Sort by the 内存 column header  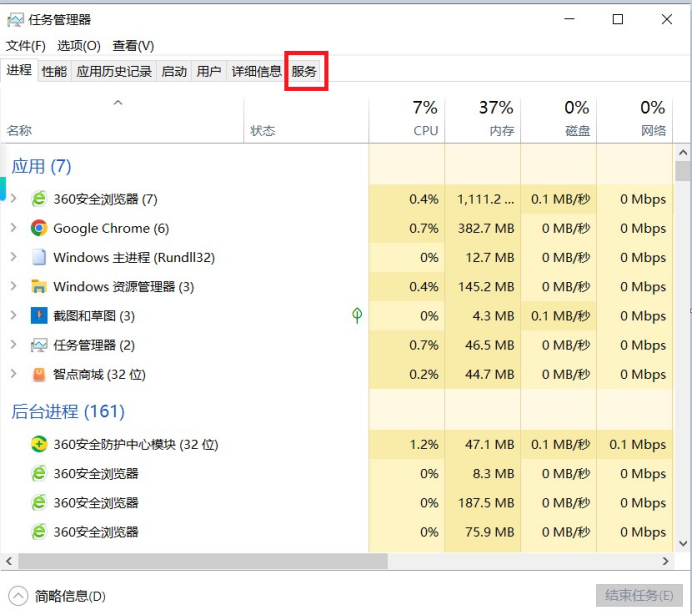[x=483, y=120]
